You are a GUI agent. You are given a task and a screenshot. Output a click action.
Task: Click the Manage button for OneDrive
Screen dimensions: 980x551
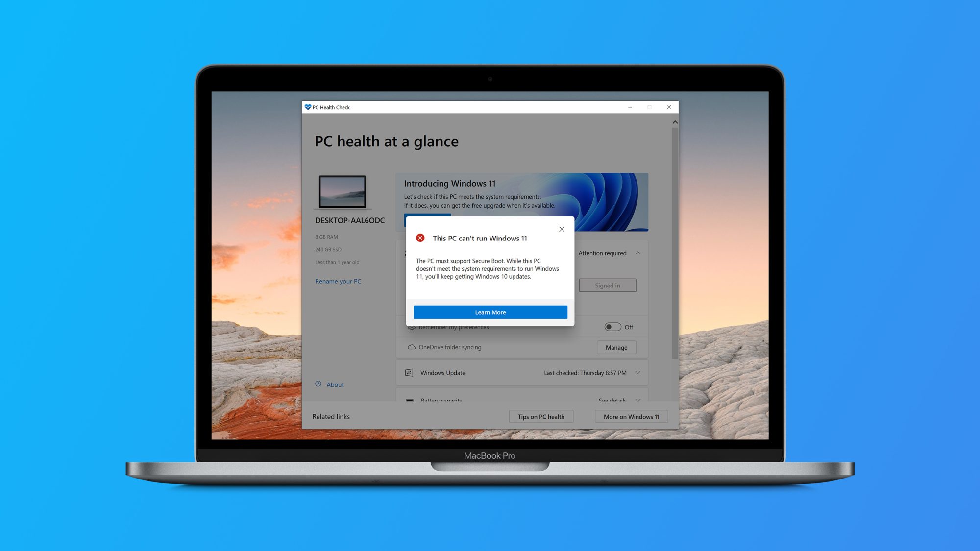616,347
